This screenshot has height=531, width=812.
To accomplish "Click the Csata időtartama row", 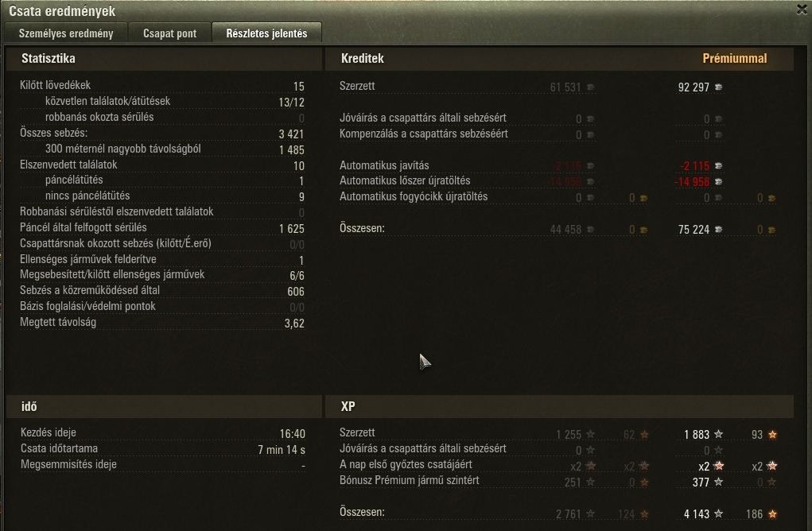I will point(162,448).
